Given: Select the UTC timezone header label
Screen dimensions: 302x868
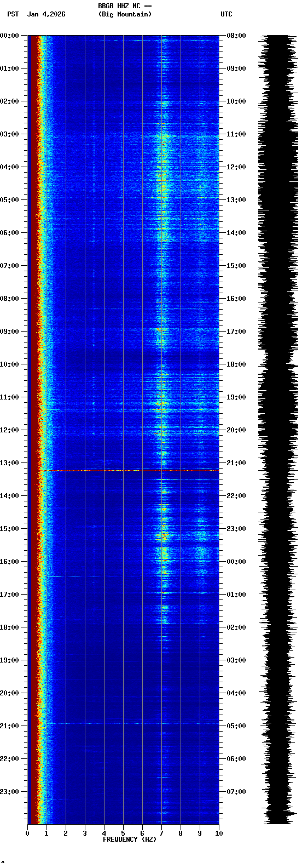Looking at the screenshot, I should tap(226, 14).
